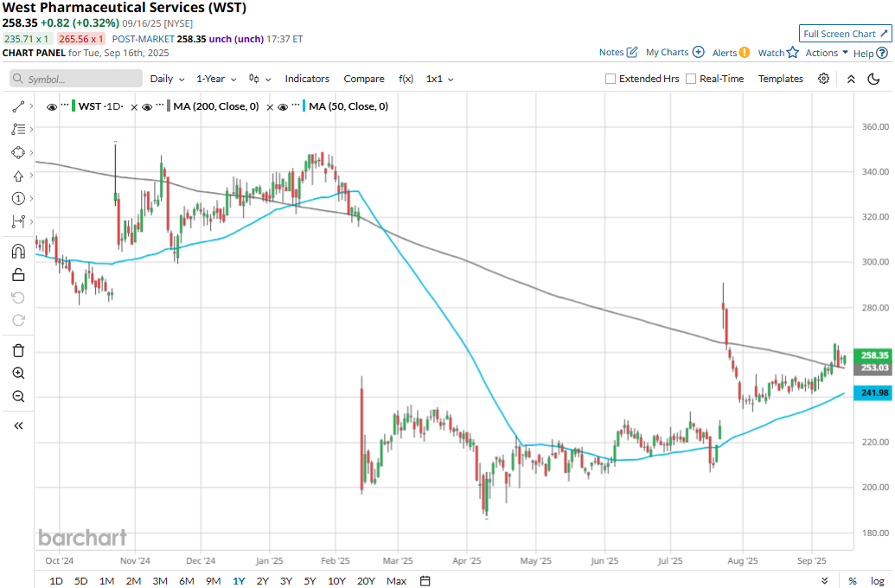Image resolution: width=895 pixels, height=588 pixels.
Task: Select the Max time range
Action: [x=396, y=580]
